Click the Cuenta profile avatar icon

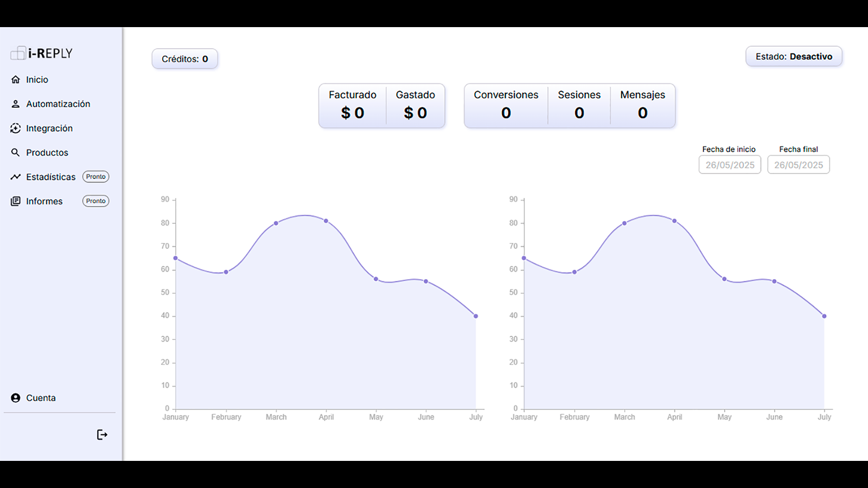[x=16, y=398]
